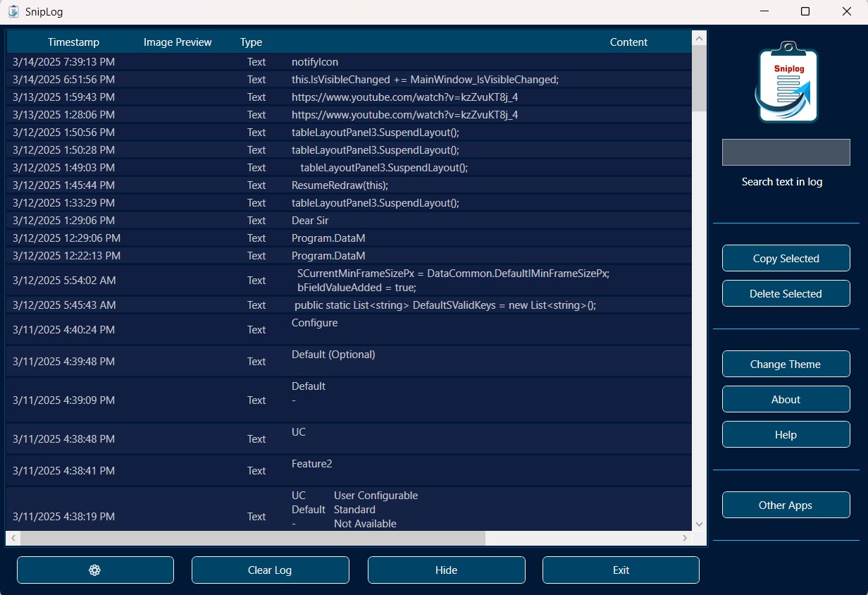Hide the SnipLog window via Hide button
Viewport: 868px width, 595px height.
(446, 570)
